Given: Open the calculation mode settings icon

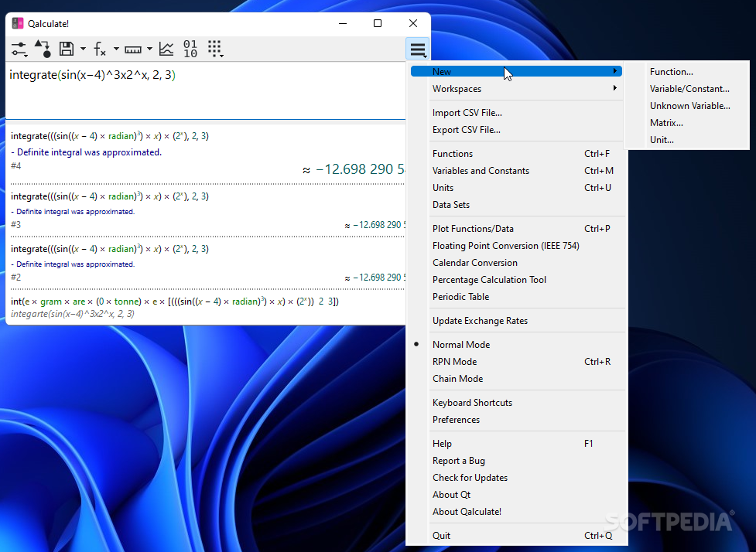Looking at the screenshot, I should tap(19, 49).
